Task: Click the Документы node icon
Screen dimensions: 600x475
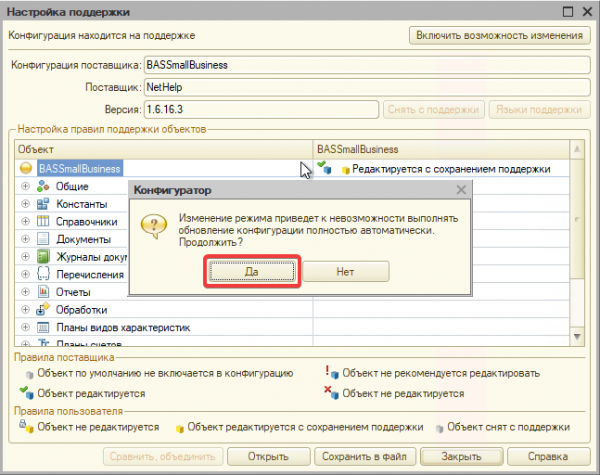Action: [x=43, y=239]
